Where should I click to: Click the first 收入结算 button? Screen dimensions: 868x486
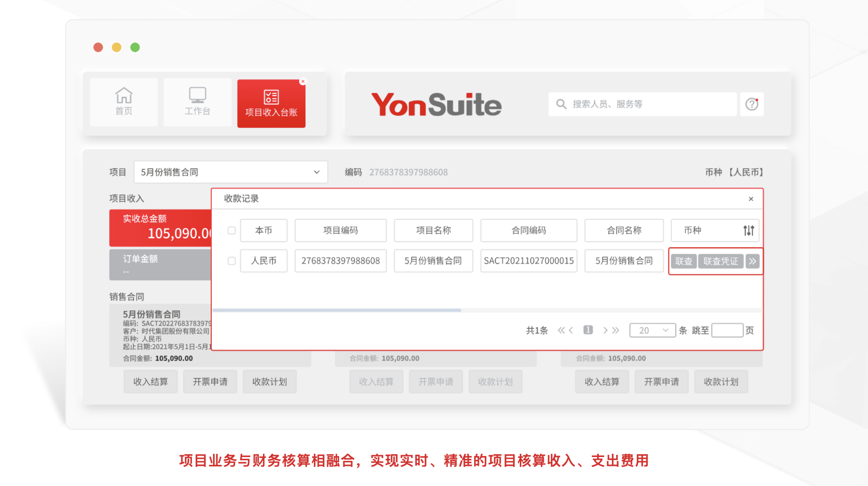click(150, 382)
